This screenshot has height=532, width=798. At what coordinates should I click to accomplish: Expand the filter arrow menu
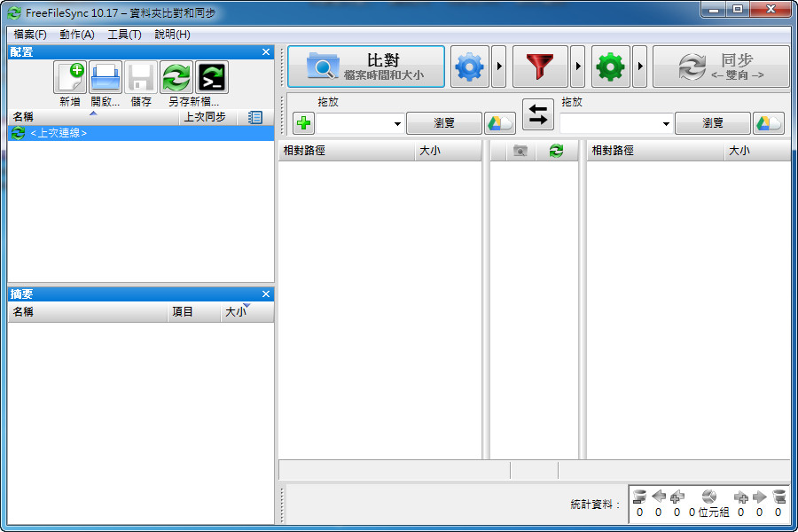click(577, 66)
